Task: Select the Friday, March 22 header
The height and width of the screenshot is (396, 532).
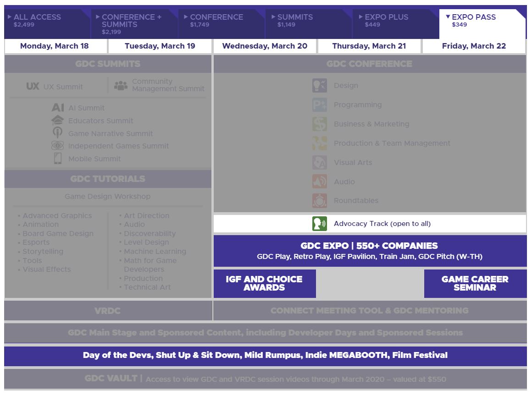Action: 474,46
